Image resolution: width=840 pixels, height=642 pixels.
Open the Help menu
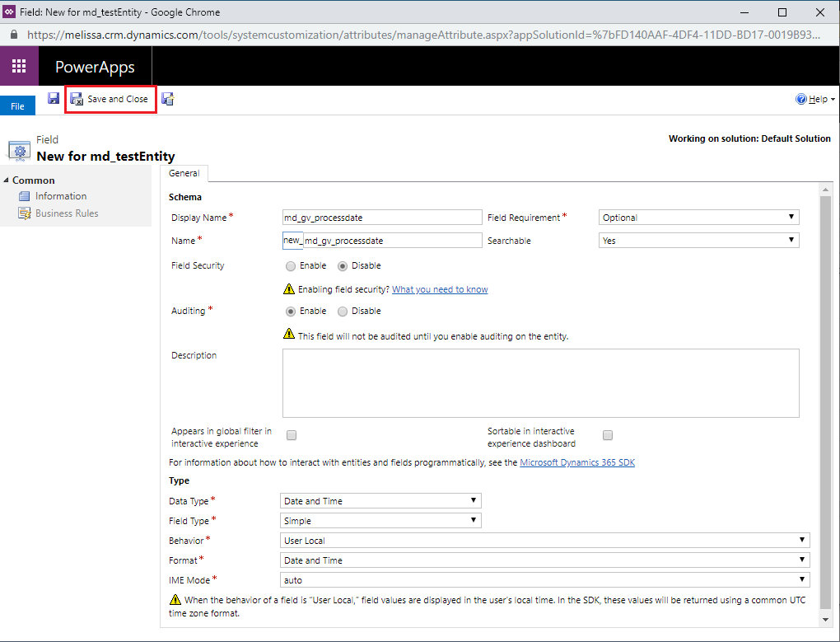click(x=818, y=99)
